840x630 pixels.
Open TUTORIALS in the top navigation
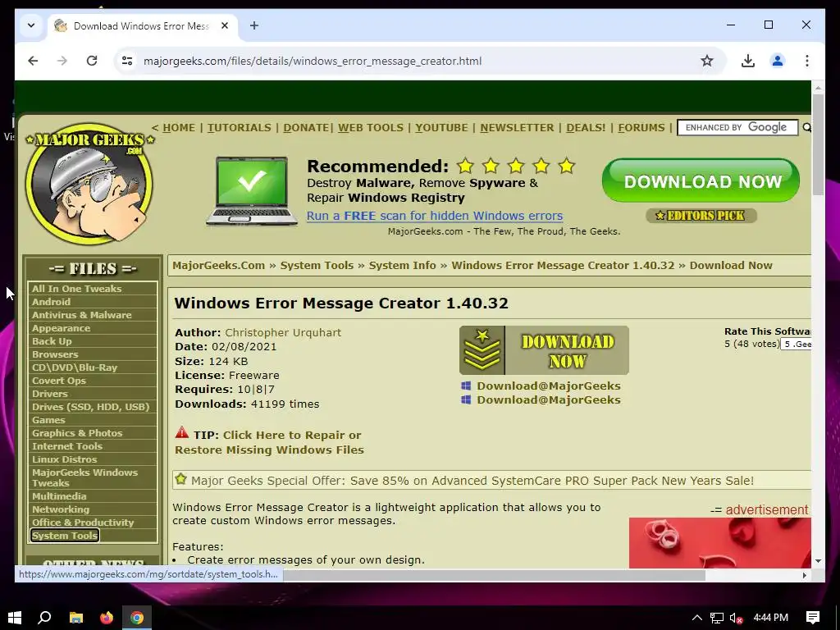click(x=239, y=127)
